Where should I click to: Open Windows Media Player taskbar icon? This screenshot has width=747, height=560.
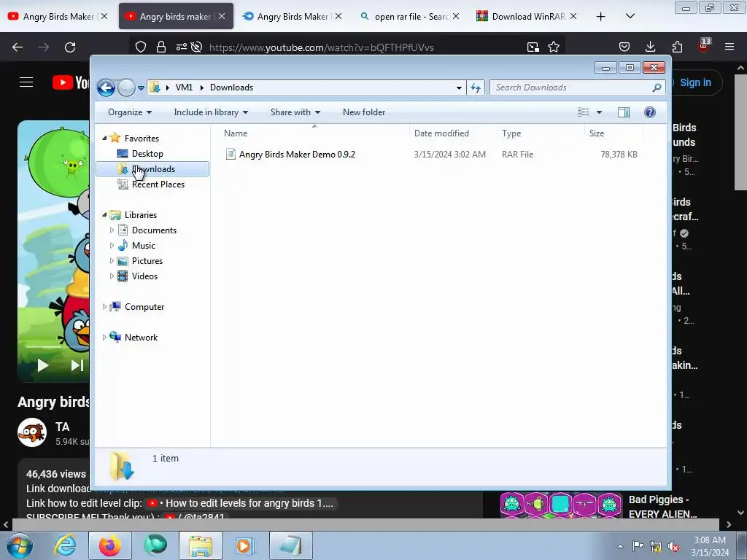(246, 545)
